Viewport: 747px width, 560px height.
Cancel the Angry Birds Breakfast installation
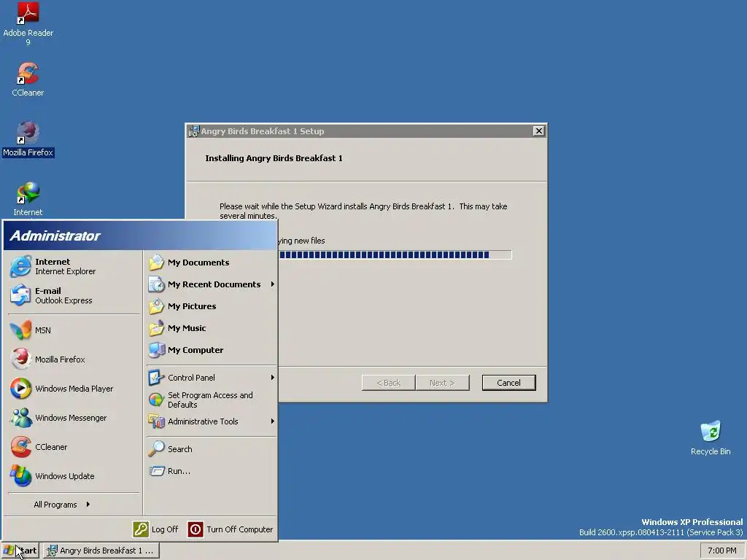click(508, 383)
